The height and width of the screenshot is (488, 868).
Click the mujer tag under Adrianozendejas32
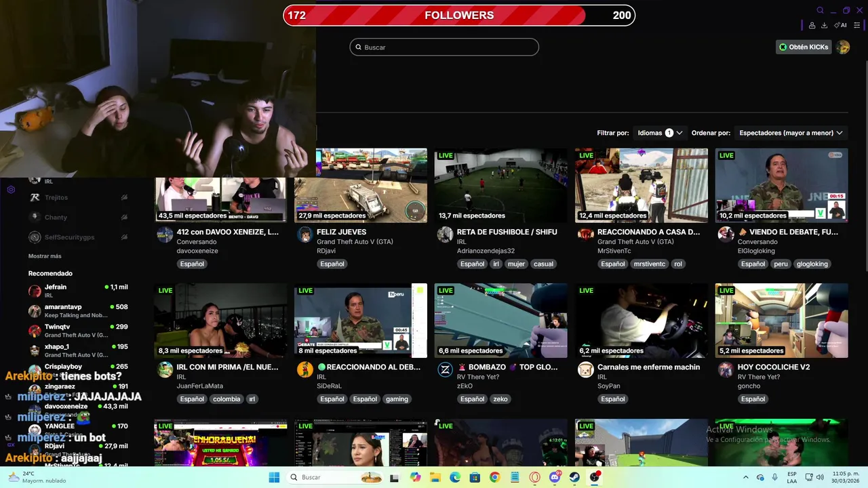(x=516, y=264)
